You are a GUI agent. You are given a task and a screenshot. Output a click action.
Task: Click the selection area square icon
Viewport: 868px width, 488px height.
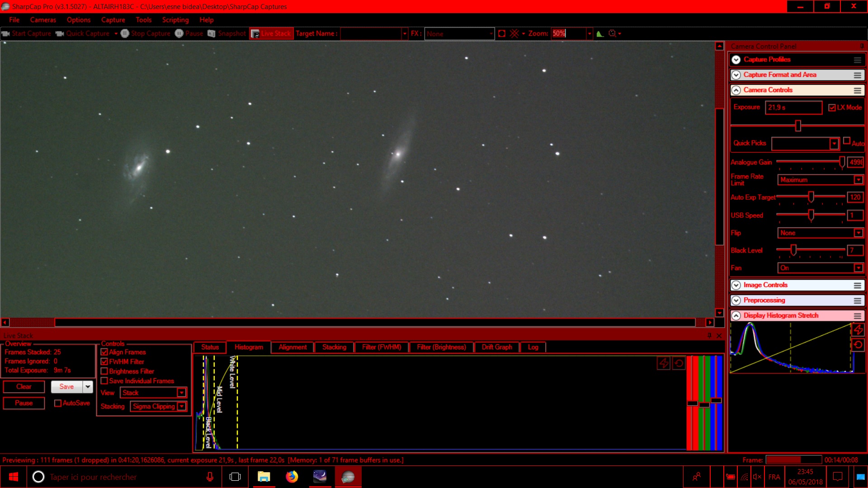(501, 33)
